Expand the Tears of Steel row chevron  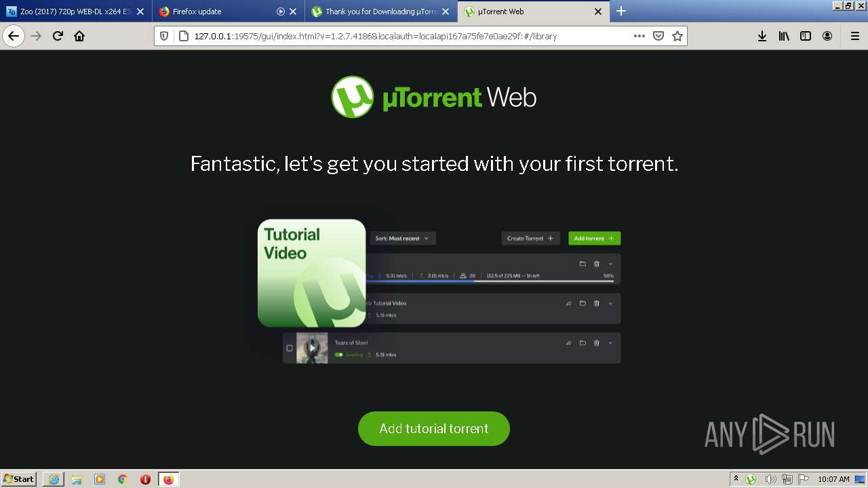610,343
